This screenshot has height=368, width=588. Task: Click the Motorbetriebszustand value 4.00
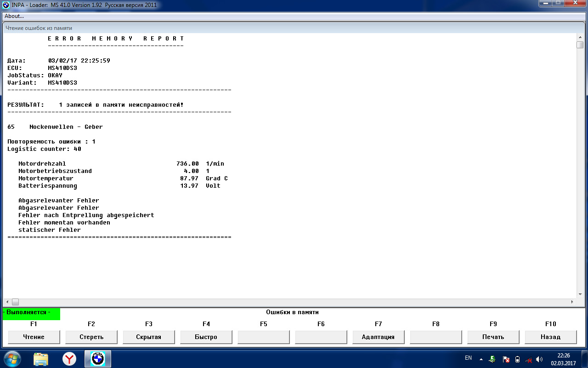point(191,171)
